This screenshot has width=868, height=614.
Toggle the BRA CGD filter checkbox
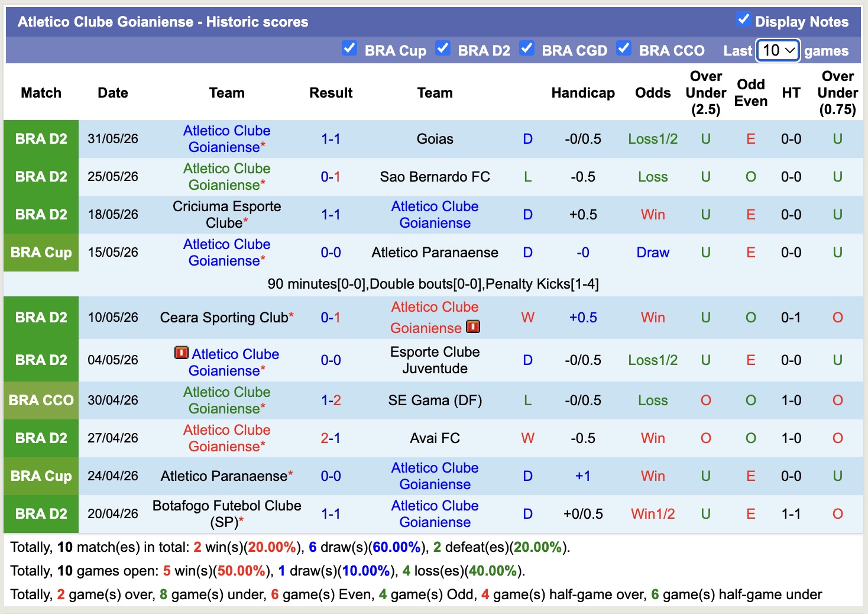527,49
